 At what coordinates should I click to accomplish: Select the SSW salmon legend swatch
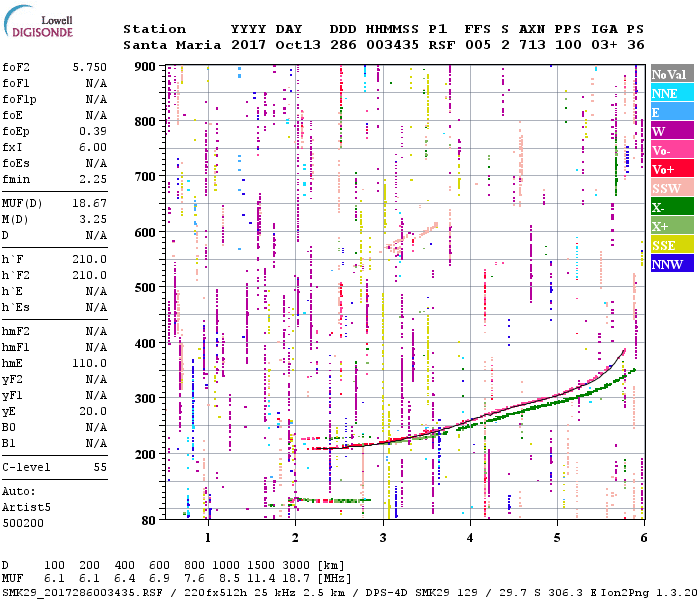click(x=672, y=188)
